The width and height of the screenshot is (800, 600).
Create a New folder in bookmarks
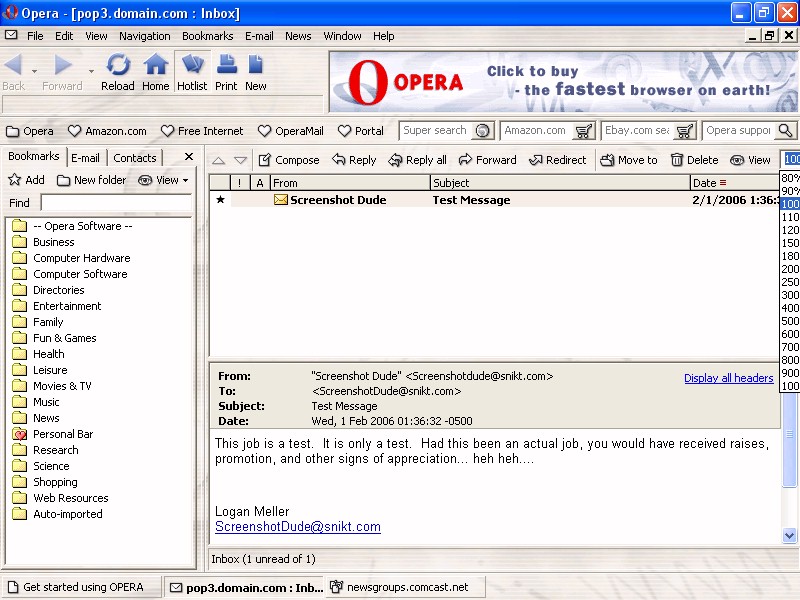[91, 180]
